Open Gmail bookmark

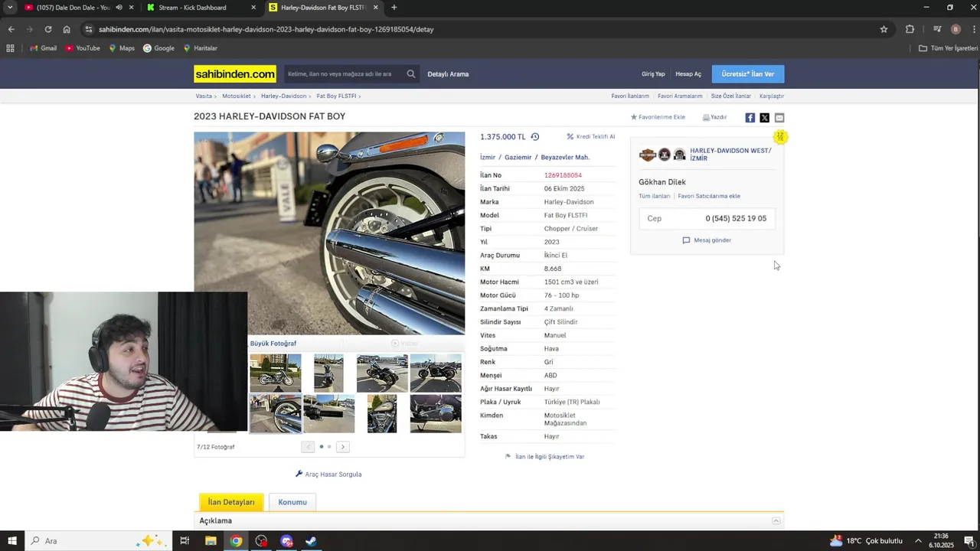[43, 48]
